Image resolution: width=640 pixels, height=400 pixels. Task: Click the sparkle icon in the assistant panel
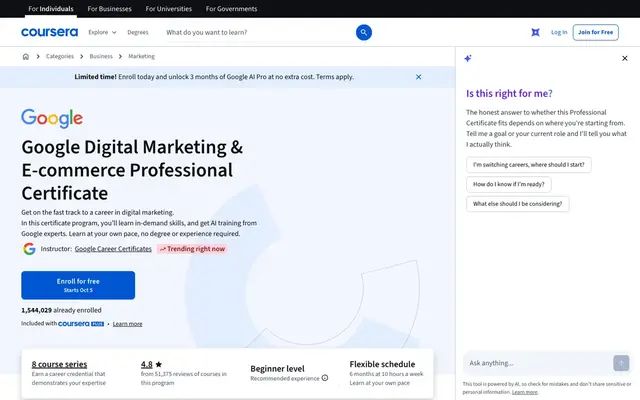pyautogui.click(x=468, y=58)
